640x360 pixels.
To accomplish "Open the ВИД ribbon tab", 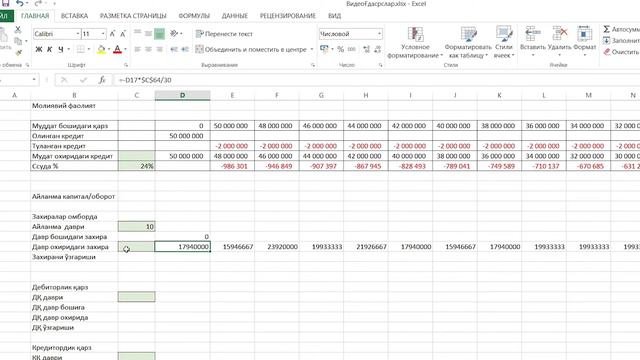I will click(334, 16).
